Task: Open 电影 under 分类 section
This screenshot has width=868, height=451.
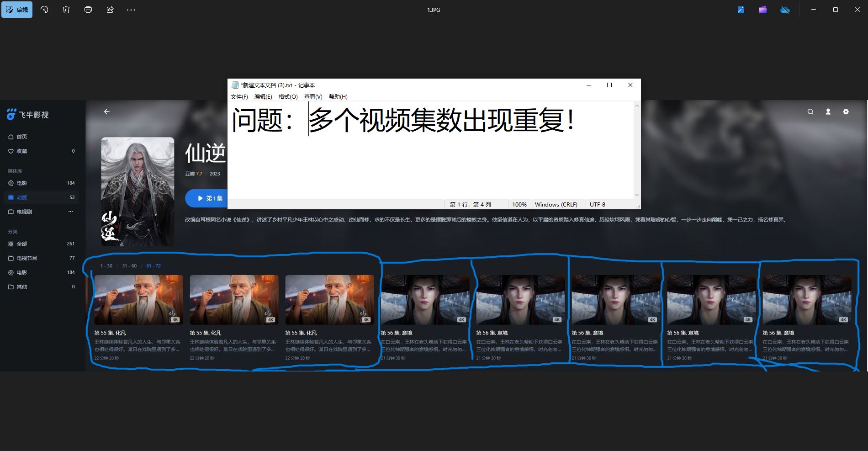Action: pos(41,272)
